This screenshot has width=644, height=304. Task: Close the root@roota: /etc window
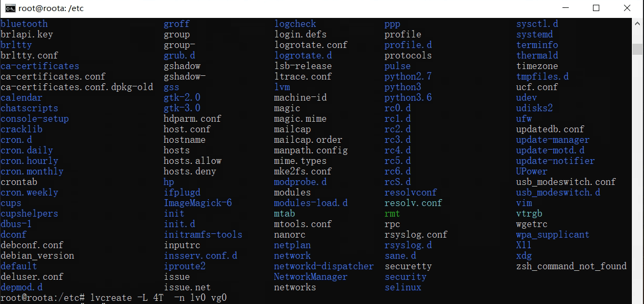tap(627, 8)
